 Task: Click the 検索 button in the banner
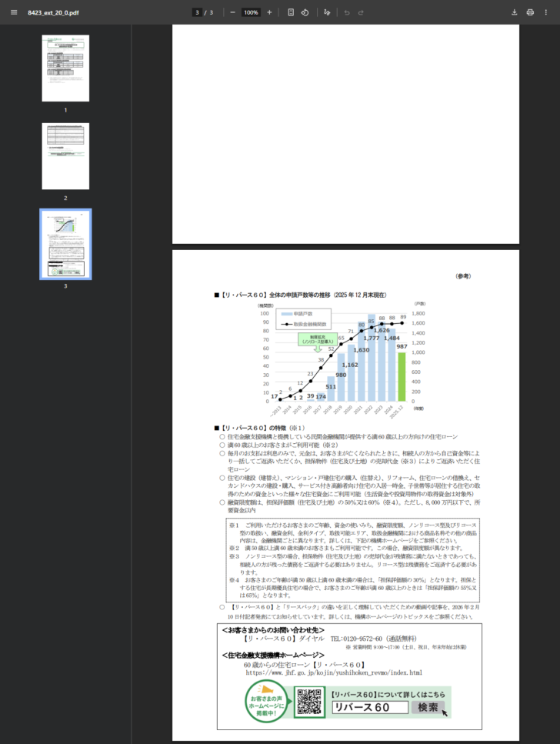coord(428,707)
